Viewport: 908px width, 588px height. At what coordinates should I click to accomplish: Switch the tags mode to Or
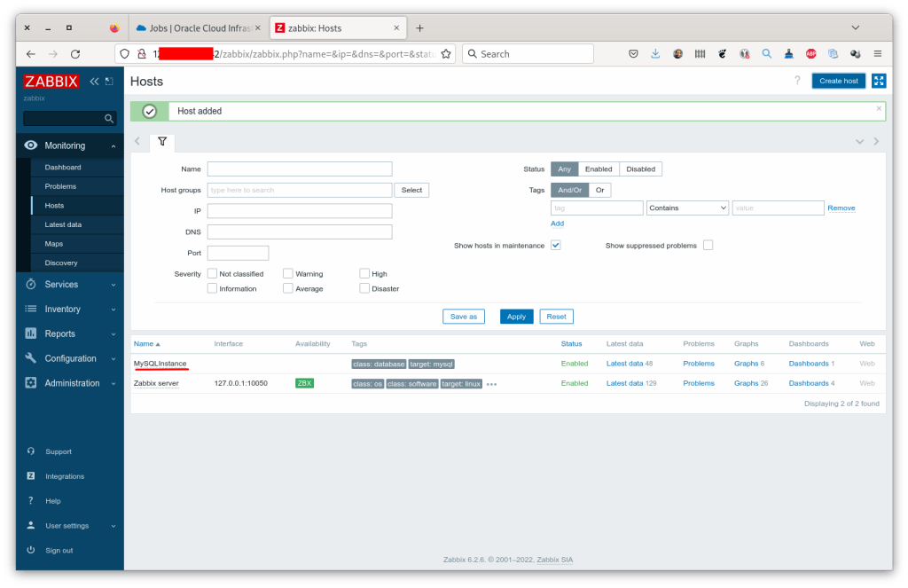(600, 190)
